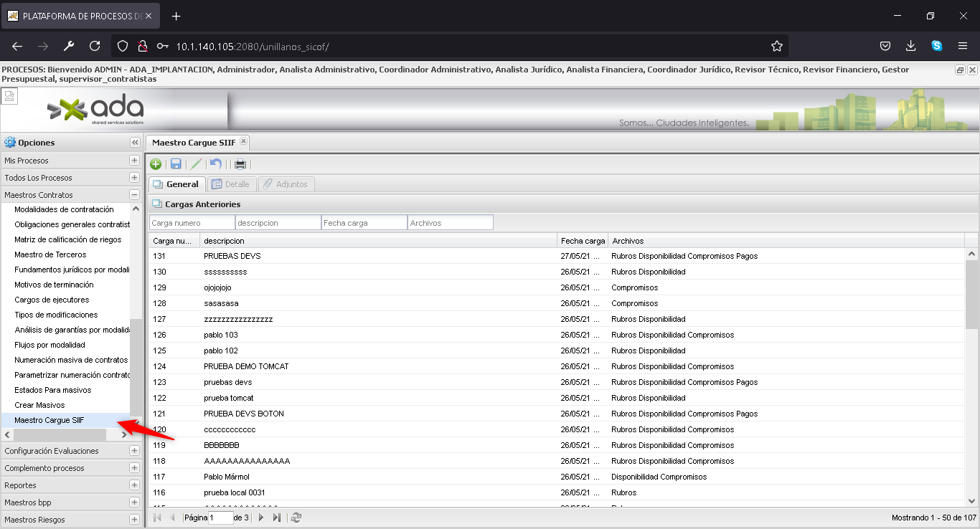This screenshot has height=529, width=980.
Task: Refresh the grid with the reload icon
Action: tap(296, 518)
